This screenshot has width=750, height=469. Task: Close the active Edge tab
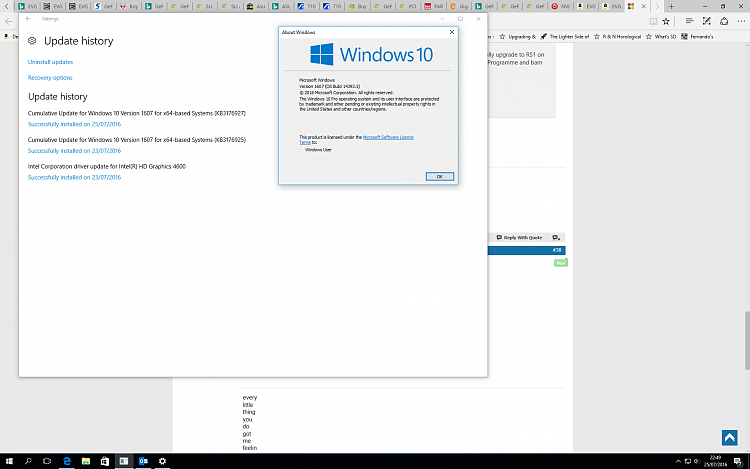[x=643, y=6]
